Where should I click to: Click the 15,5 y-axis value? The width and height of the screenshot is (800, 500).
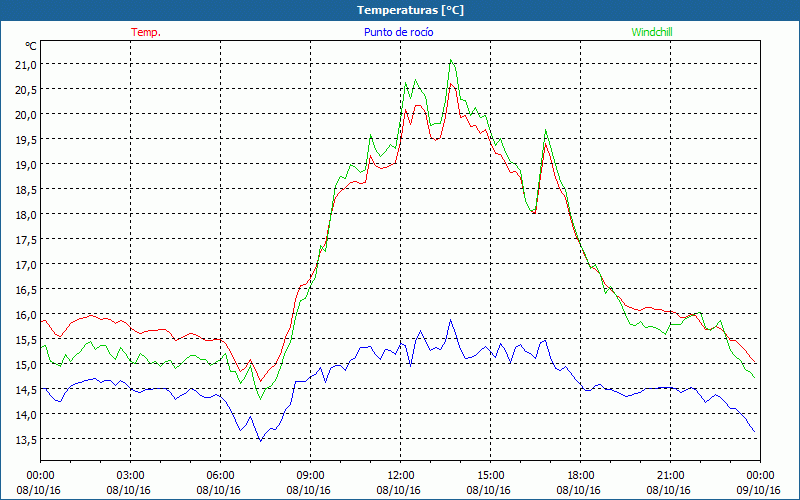(x=26, y=339)
